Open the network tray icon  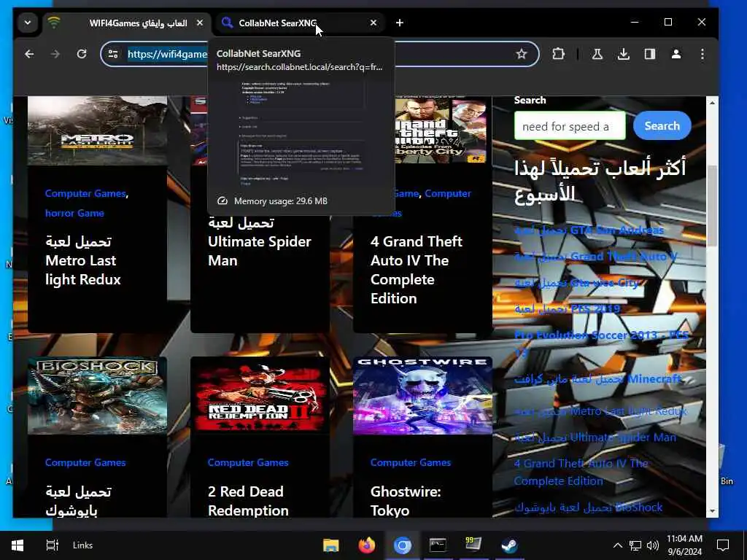click(x=635, y=545)
